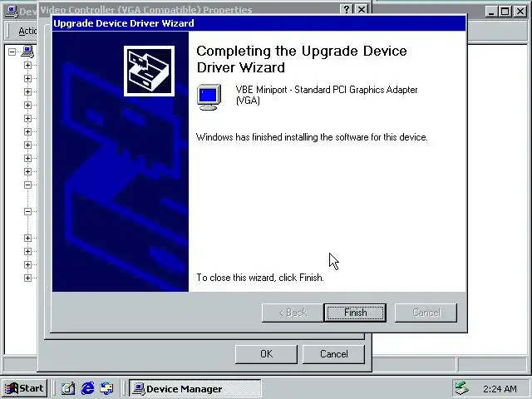Select the computer root icon in device tree

(27, 52)
